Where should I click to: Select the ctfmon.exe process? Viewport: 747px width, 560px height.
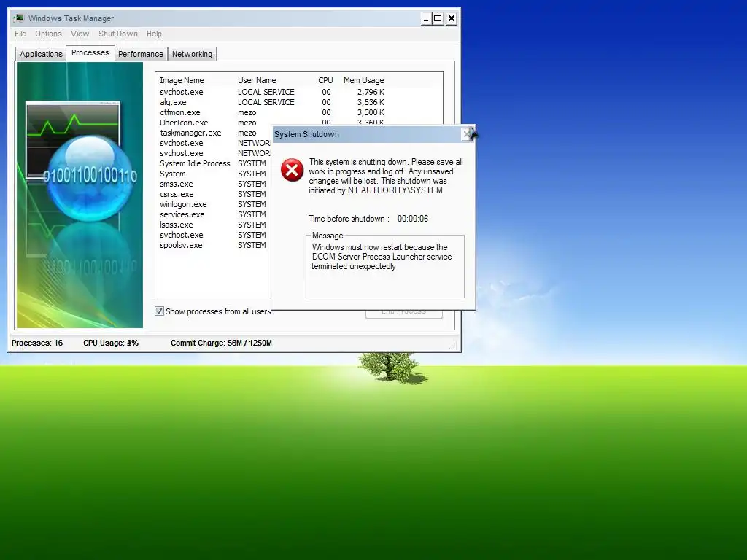pyautogui.click(x=271, y=112)
